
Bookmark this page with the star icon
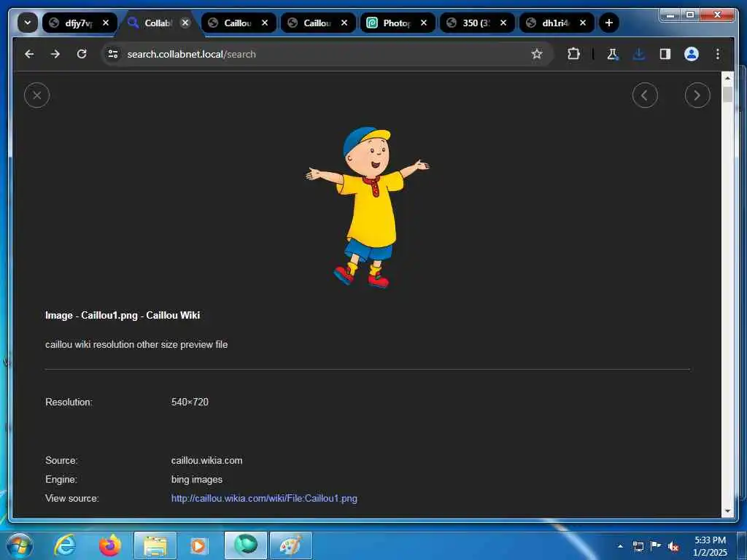point(537,54)
